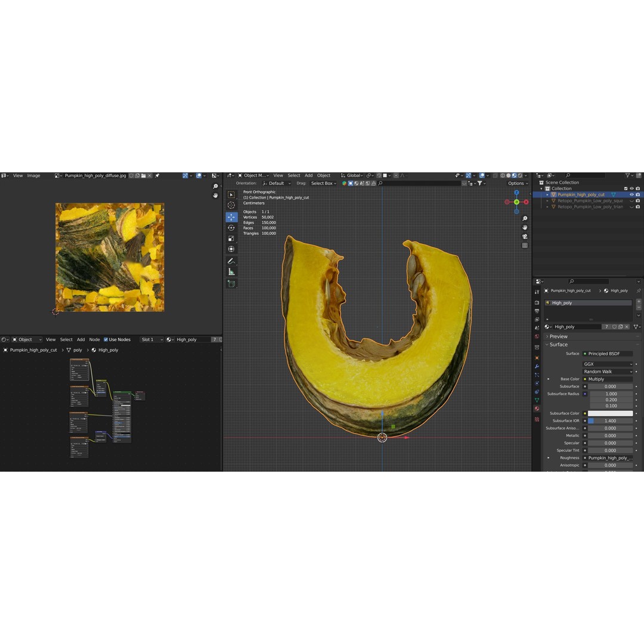Open the Drag Select Box dropdown
The height and width of the screenshot is (644, 644).
click(x=323, y=183)
